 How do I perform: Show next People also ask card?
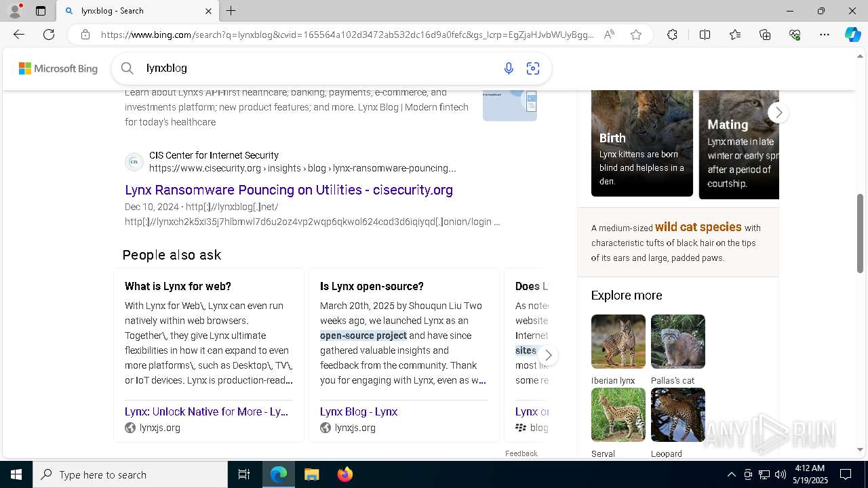point(548,355)
